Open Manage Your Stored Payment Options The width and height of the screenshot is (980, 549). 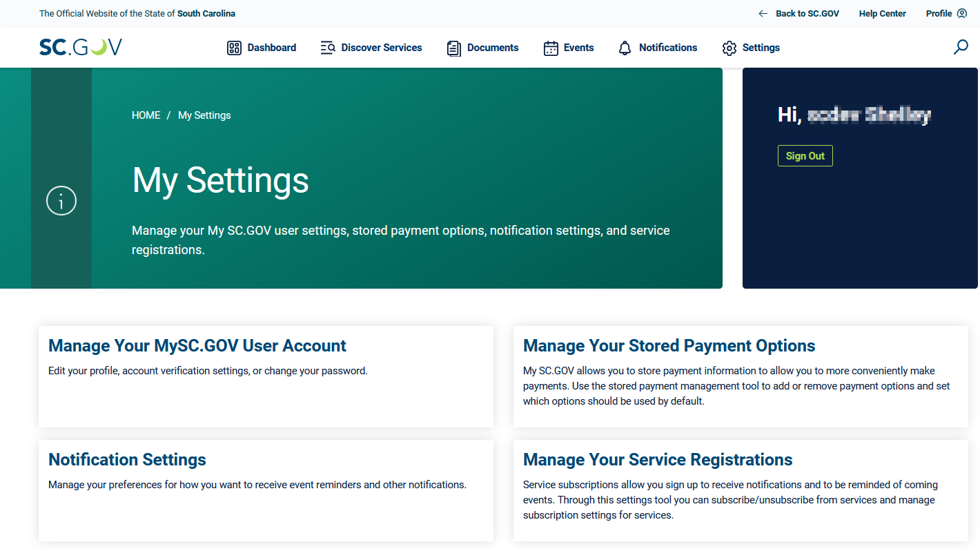(x=669, y=345)
